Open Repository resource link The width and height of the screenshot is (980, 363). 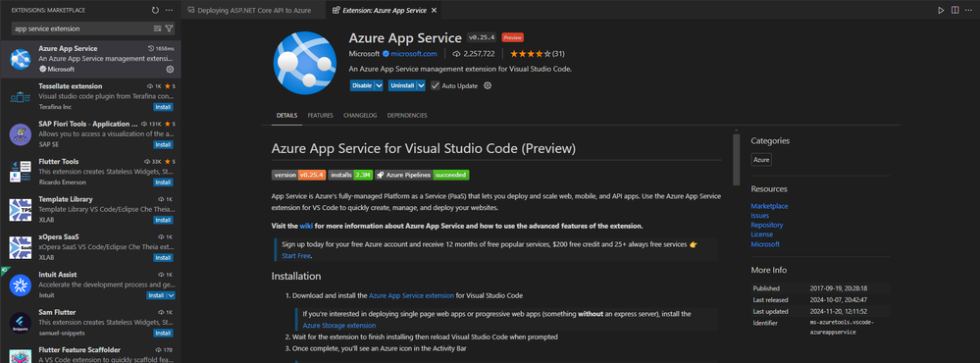pos(767,225)
